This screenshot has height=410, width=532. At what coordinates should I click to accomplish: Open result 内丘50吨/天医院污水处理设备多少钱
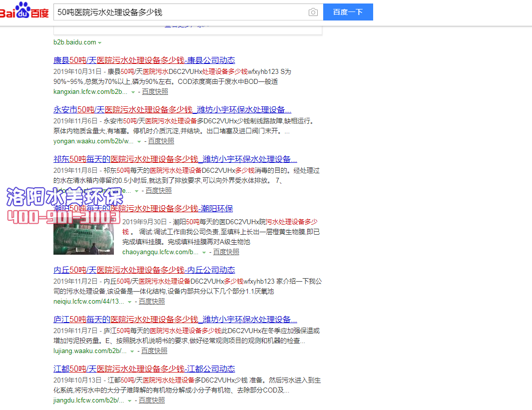pos(144,270)
